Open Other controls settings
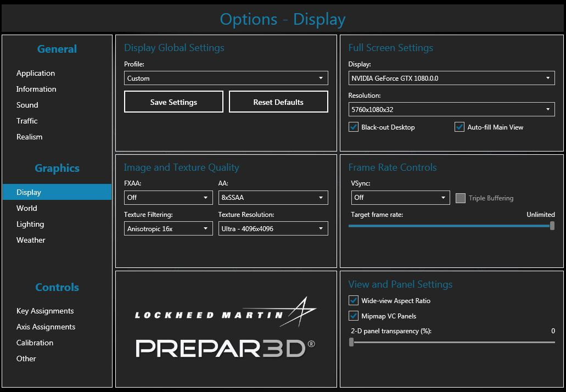 26,359
